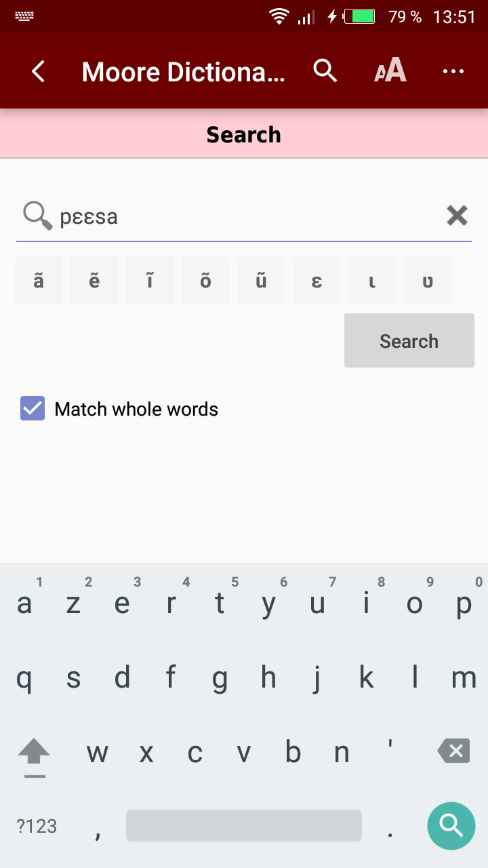
Task: Insert the ã special character
Action: pyautogui.click(x=39, y=280)
